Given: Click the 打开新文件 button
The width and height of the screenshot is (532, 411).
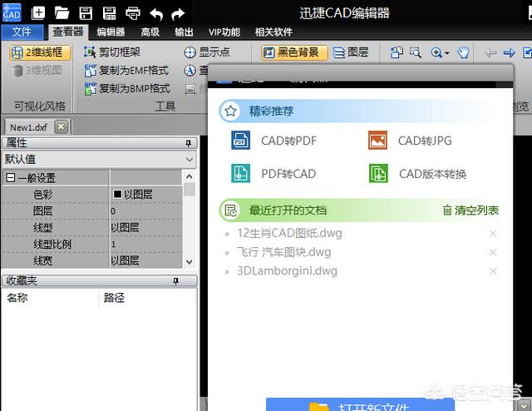Looking at the screenshot, I should coord(360,404).
